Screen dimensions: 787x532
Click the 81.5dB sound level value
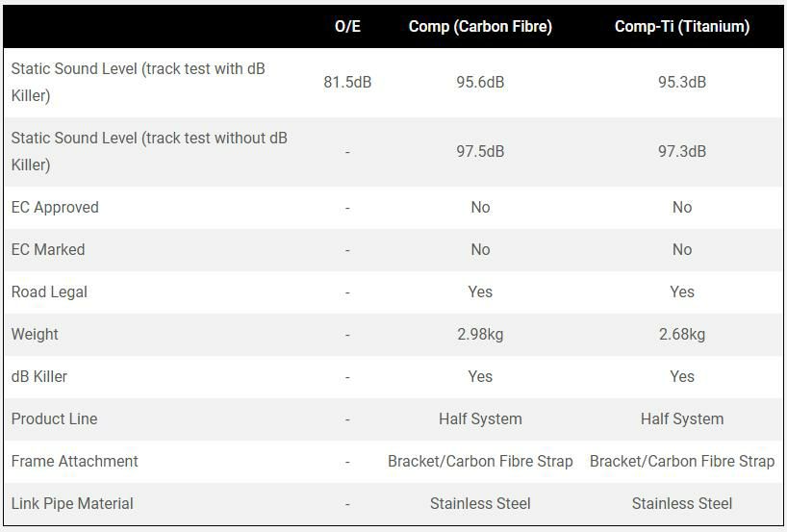[x=347, y=83]
